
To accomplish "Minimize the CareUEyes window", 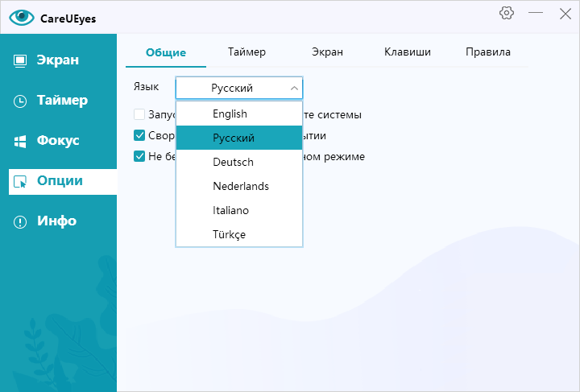I will pos(536,13).
